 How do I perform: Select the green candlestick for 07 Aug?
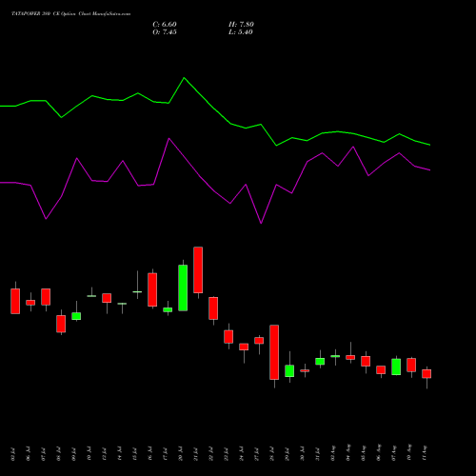pyautogui.click(x=396, y=367)
